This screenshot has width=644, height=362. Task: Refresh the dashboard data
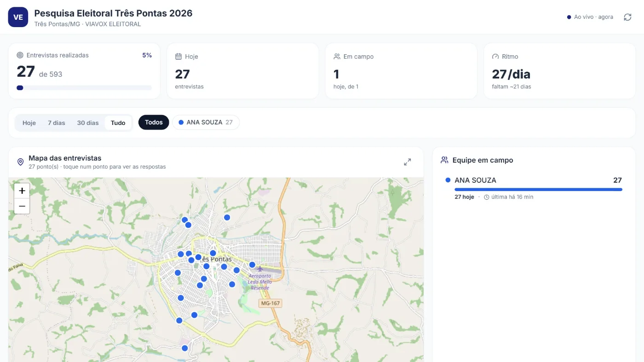pos(627,17)
